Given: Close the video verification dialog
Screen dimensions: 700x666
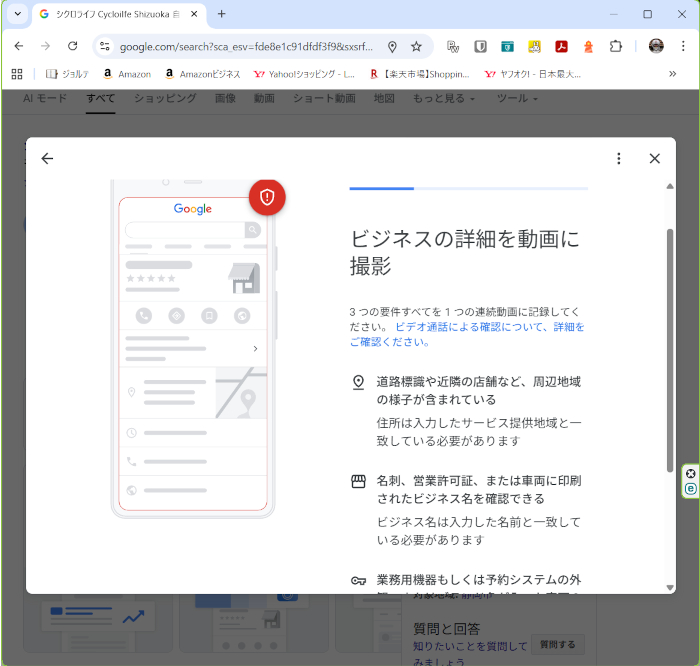Looking at the screenshot, I should [655, 158].
